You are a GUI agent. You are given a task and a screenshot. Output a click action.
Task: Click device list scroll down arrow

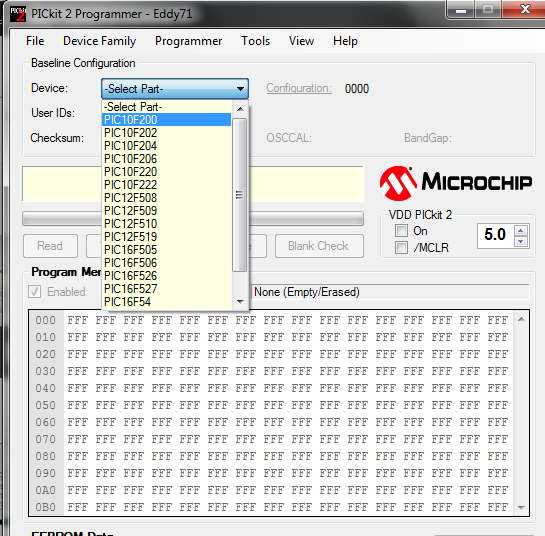[239, 301]
